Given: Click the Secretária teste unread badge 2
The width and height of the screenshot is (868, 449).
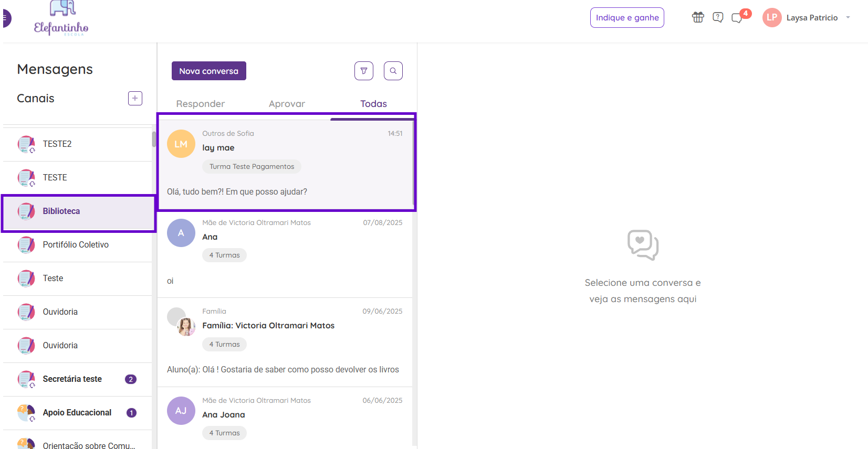Looking at the screenshot, I should [x=131, y=379].
